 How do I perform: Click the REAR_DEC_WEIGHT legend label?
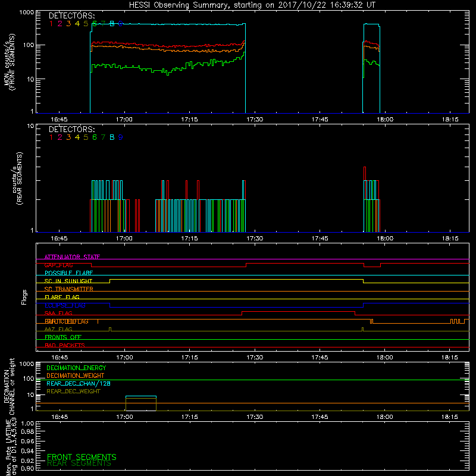click(73, 392)
